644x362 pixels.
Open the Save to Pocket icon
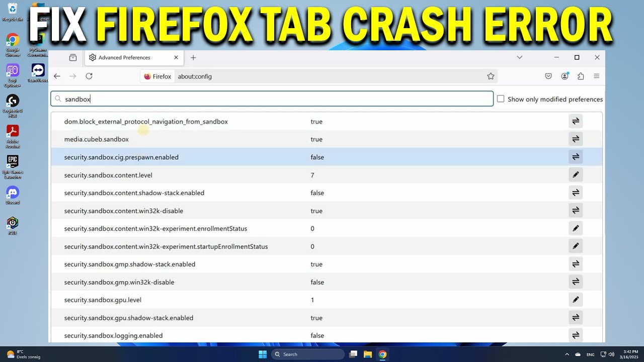click(x=548, y=76)
